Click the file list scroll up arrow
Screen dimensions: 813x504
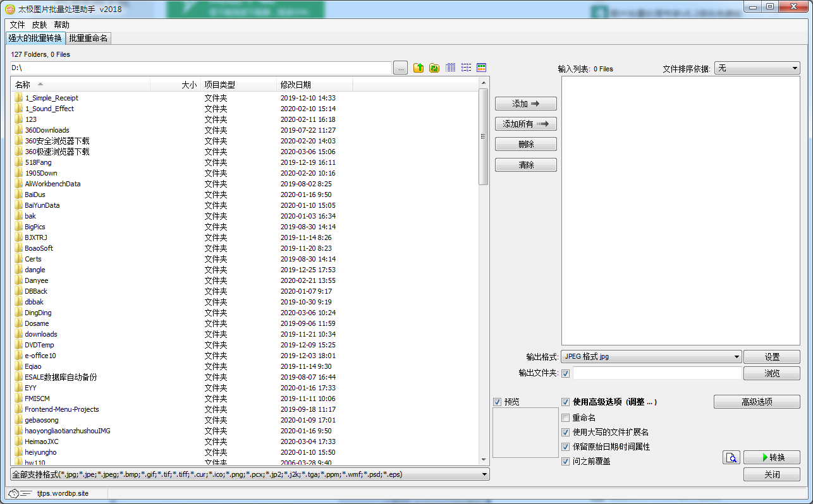(484, 83)
